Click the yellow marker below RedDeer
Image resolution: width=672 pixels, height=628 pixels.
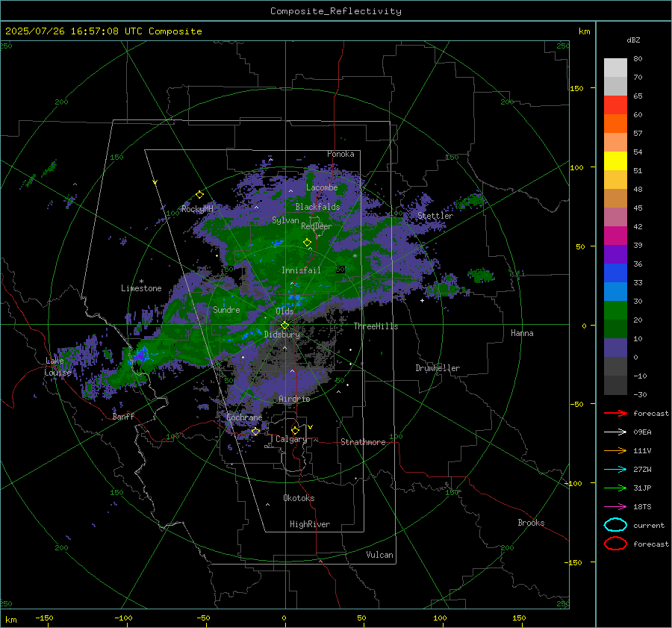(307, 243)
